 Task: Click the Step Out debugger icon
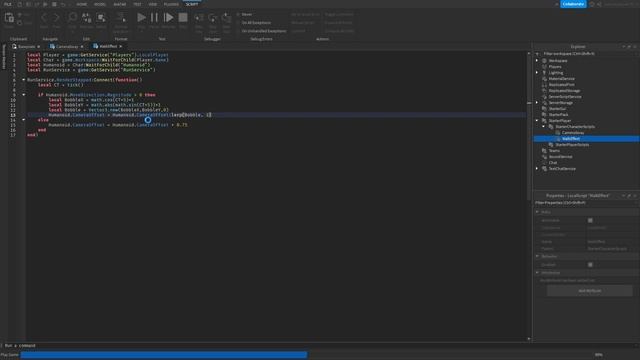[226, 18]
